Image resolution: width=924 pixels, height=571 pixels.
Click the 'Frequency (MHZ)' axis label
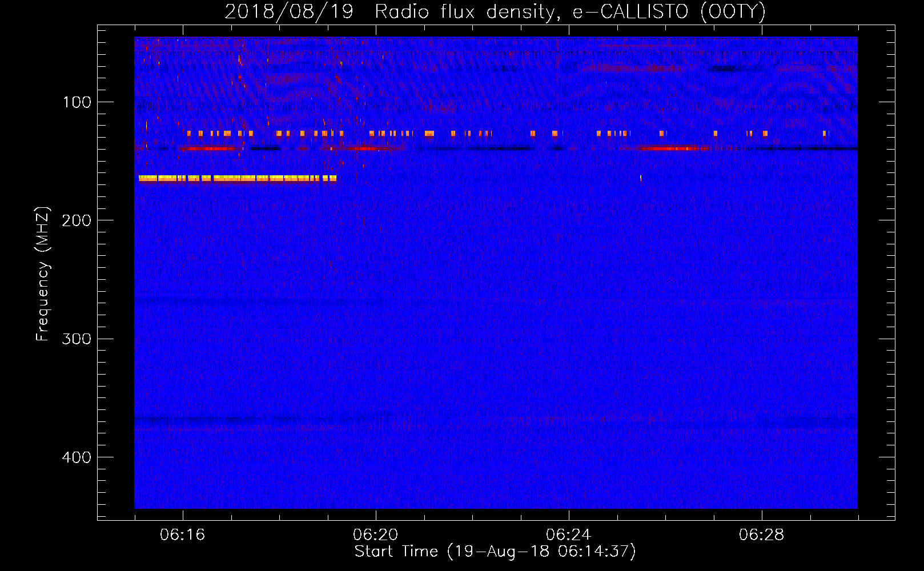pyautogui.click(x=43, y=274)
